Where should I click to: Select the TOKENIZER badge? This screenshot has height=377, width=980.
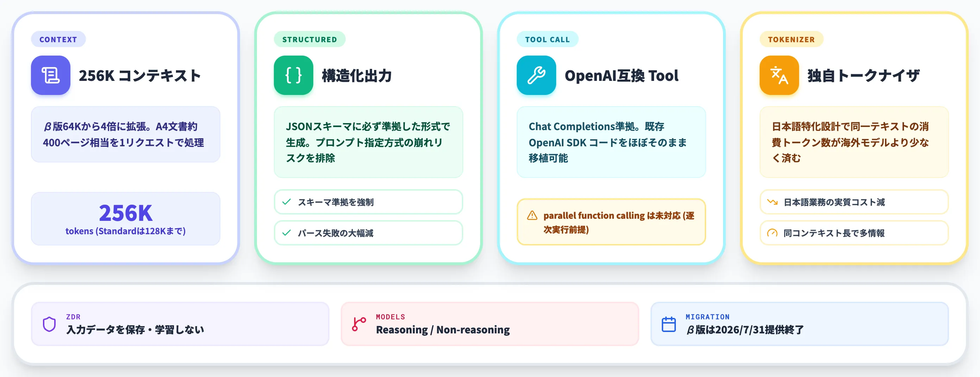791,39
